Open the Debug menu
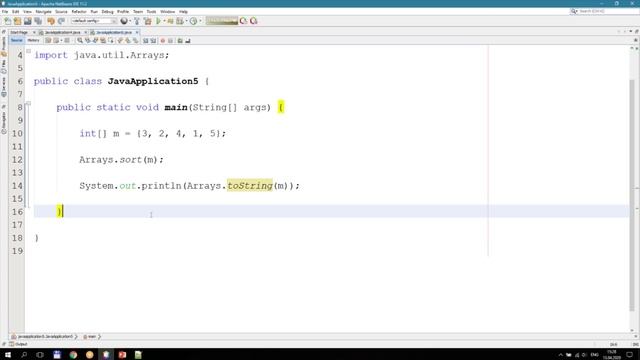The image size is (640, 360). pyautogui.click(x=107, y=11)
